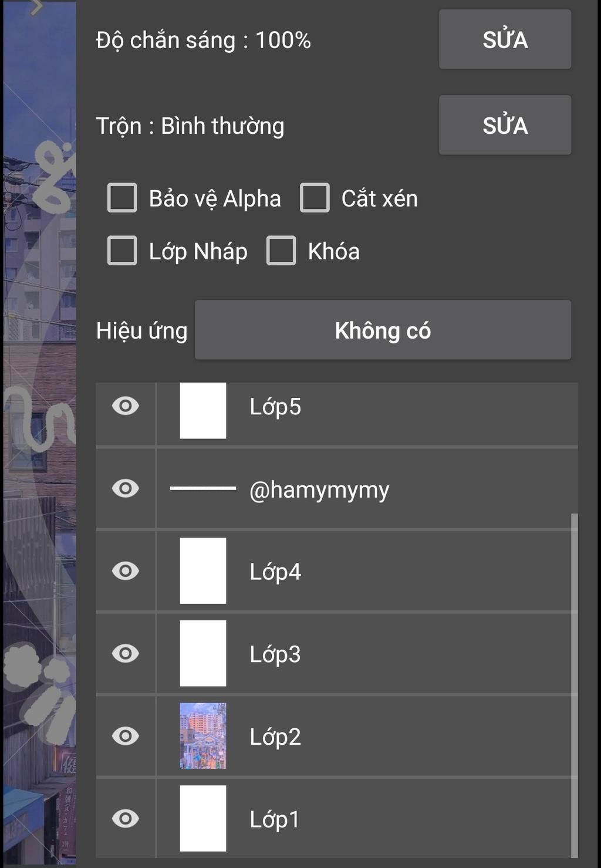Hide the Lớp4 layer
Image resolution: width=601 pixels, height=868 pixels.
point(126,571)
